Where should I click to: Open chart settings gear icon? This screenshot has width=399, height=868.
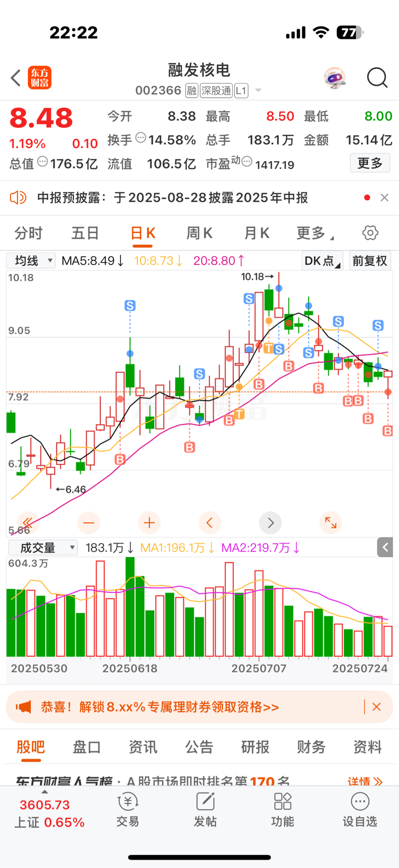tap(370, 233)
